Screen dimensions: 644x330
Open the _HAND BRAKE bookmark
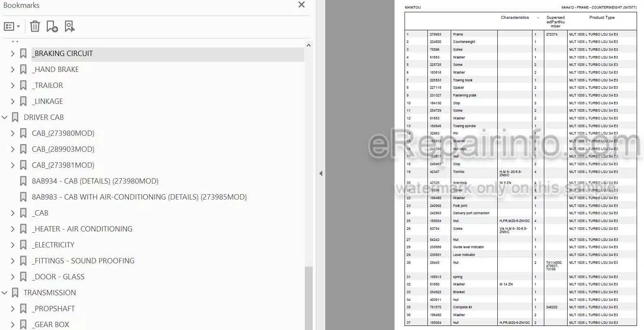55,70
